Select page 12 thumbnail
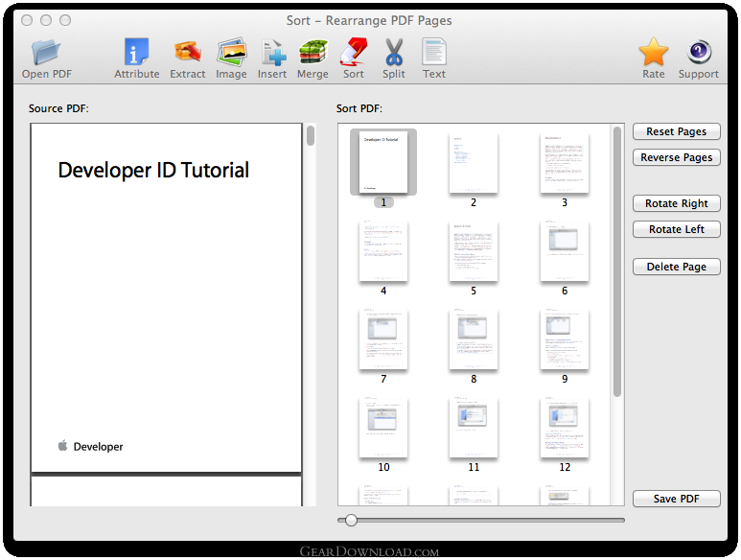The image size is (741, 560). (565, 427)
